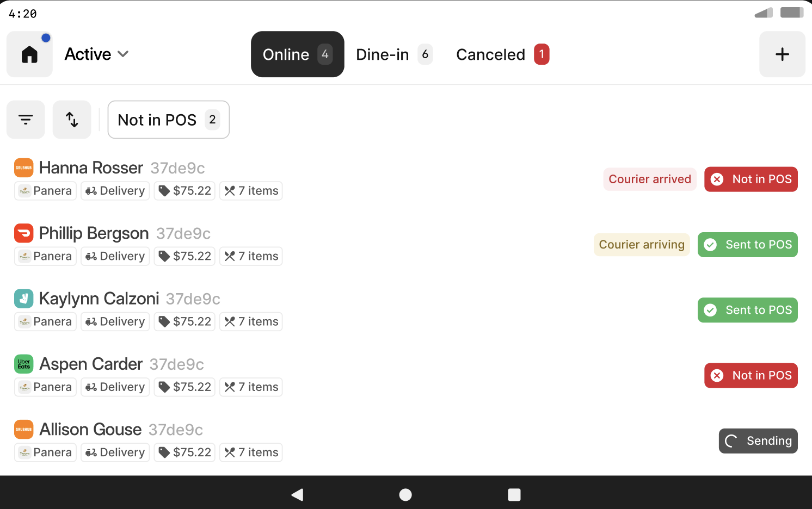The height and width of the screenshot is (509, 812).
Task: Click Not in POS button for Hanna Rosser
Action: (x=751, y=179)
